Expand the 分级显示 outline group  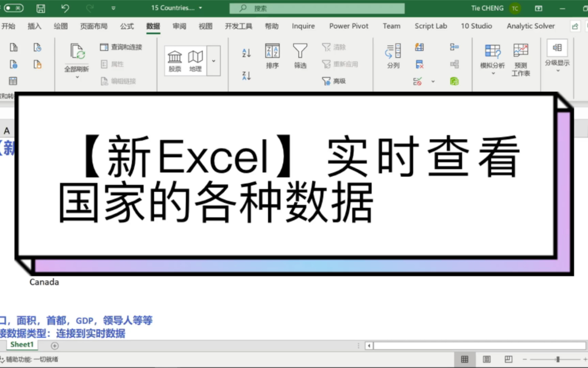[x=557, y=56]
